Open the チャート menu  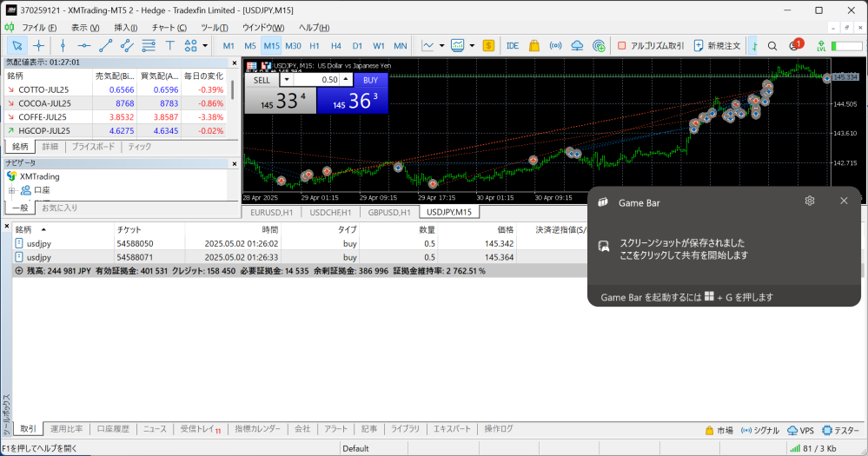(x=169, y=28)
